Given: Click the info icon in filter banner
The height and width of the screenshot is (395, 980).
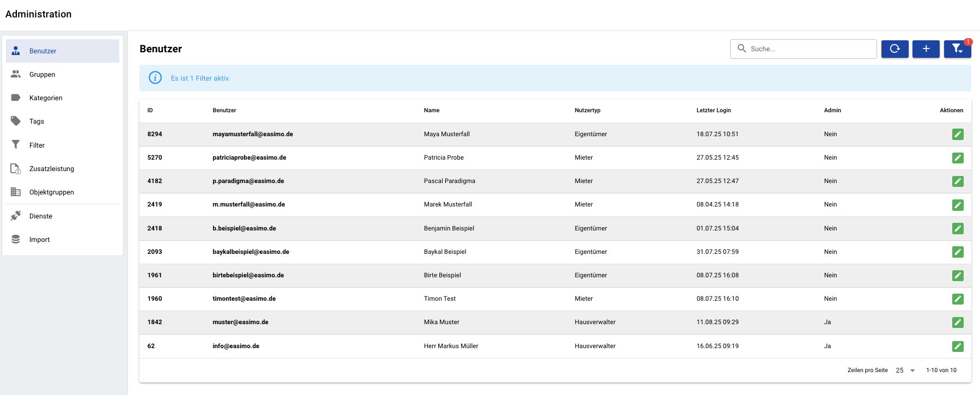Looking at the screenshot, I should click(155, 78).
